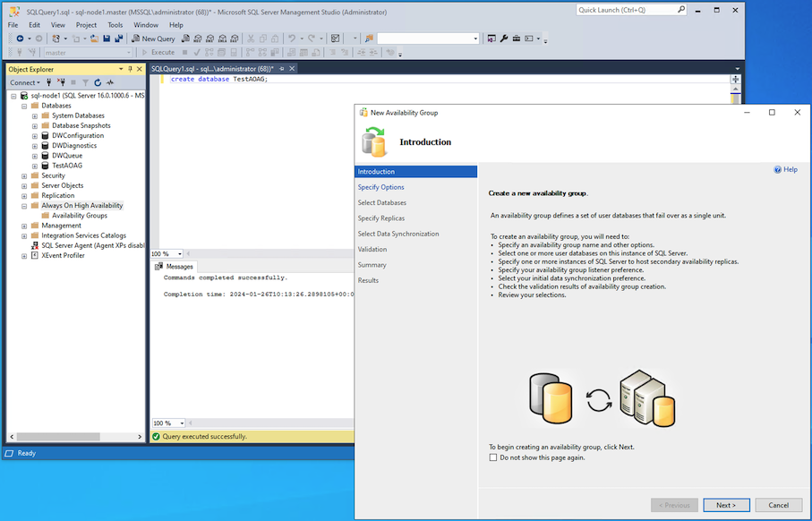812x521 pixels.
Task: Close the SQLQuery1.sql tab
Action: pos(292,68)
